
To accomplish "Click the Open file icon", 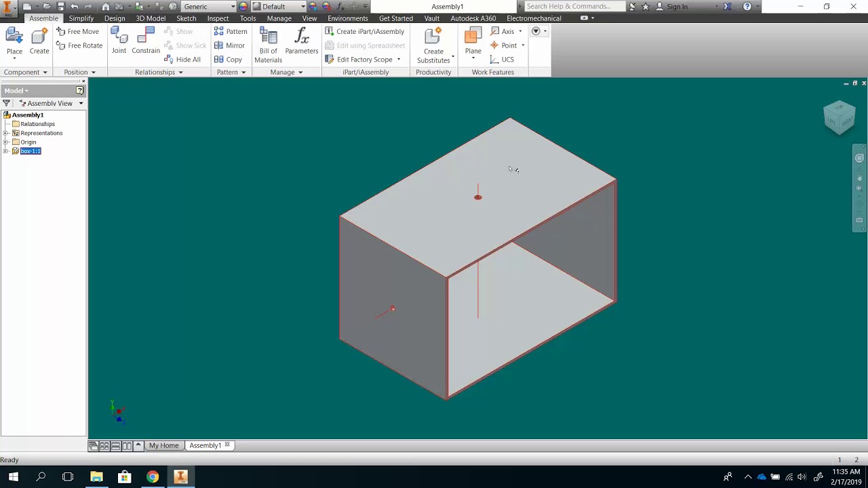I will pos(47,6).
